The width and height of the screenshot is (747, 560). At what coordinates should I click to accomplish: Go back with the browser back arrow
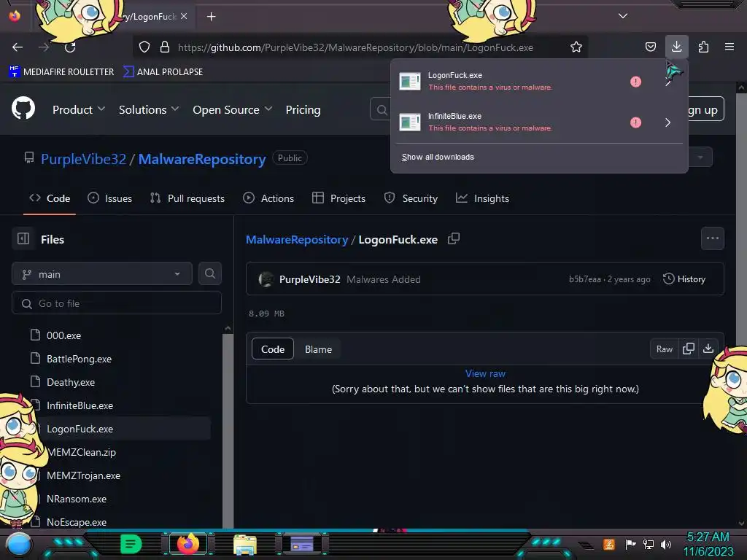pyautogui.click(x=18, y=47)
